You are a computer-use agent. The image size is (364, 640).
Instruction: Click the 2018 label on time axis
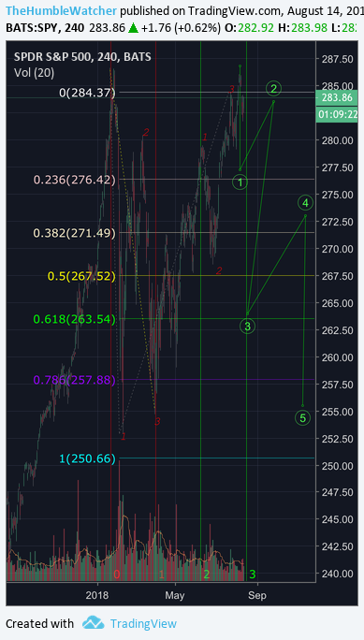(96, 595)
